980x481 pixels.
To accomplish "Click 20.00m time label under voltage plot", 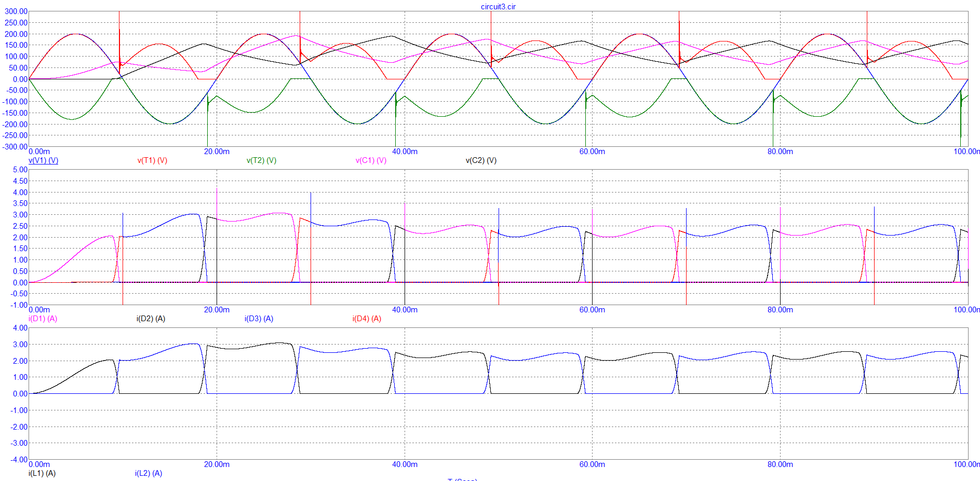I will (x=217, y=152).
